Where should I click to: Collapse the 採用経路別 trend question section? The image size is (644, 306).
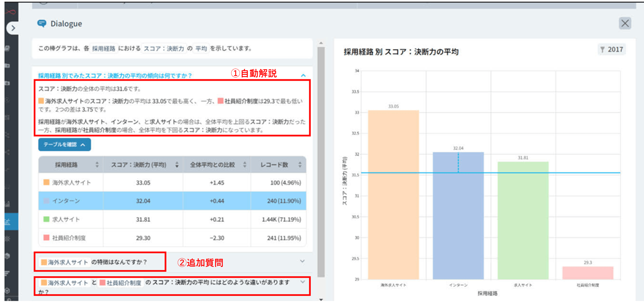point(303,75)
